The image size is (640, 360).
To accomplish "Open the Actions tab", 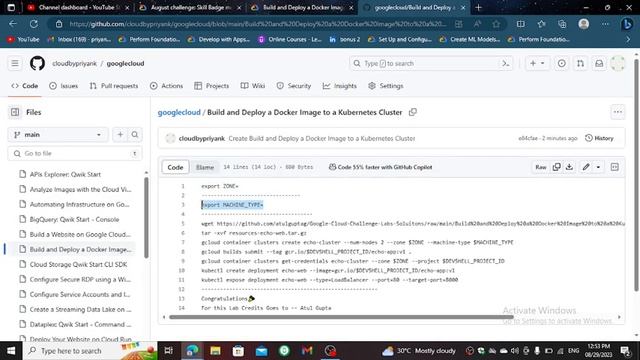I will point(167,86).
